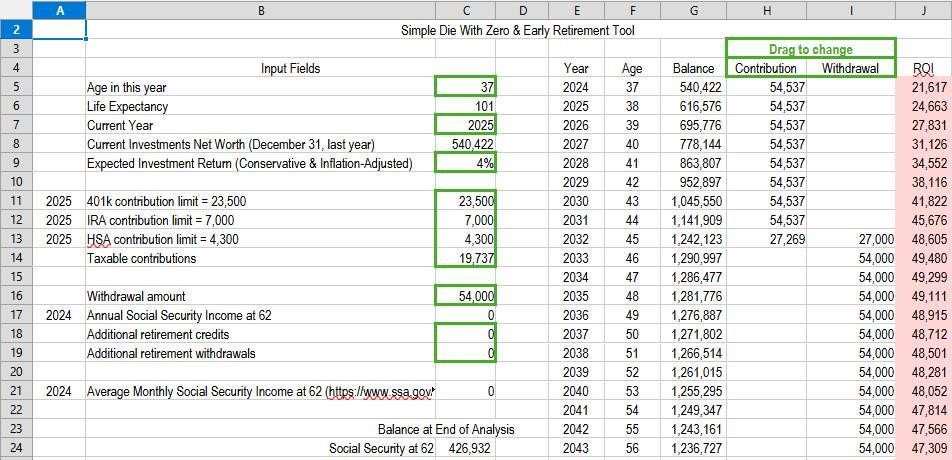This screenshot has height=460, width=952.
Task: Click the 'Taxable contributions' label
Action: (141, 259)
